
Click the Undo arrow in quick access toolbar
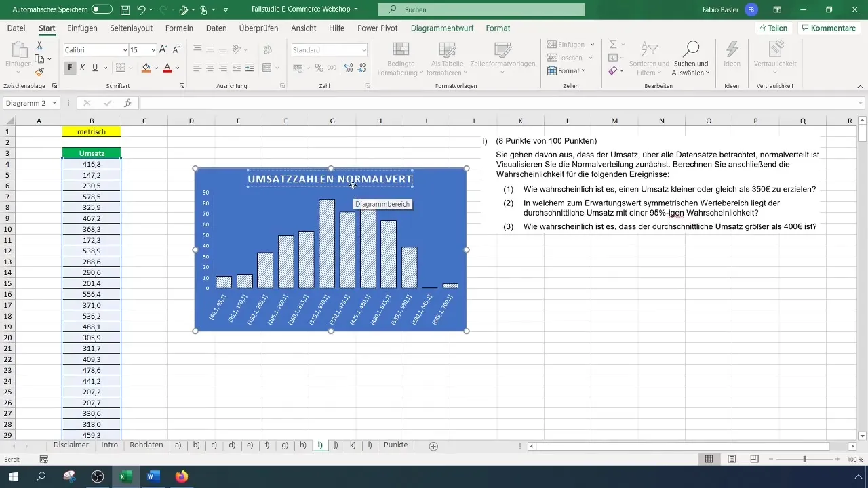141,10
